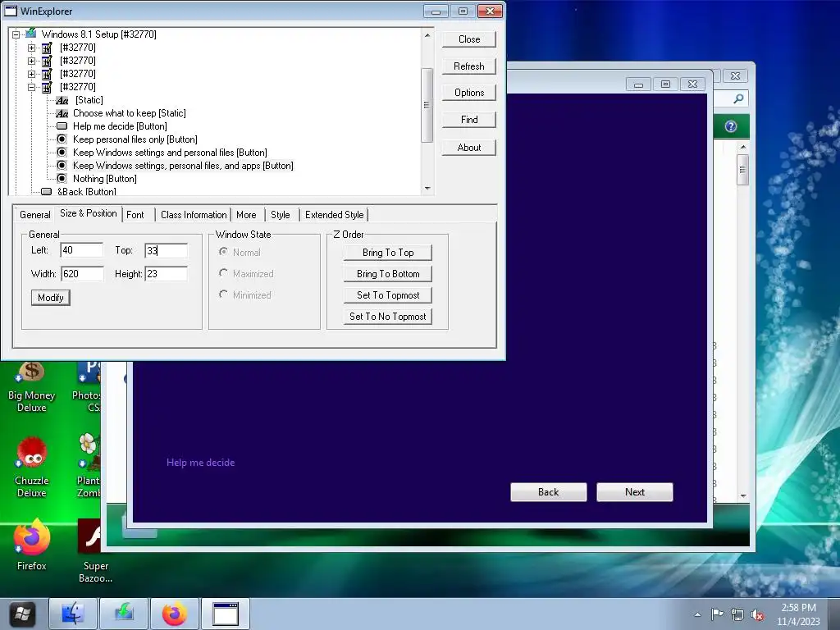The height and width of the screenshot is (630, 840).
Task: Click Bring To Bottom button
Action: [388, 274]
